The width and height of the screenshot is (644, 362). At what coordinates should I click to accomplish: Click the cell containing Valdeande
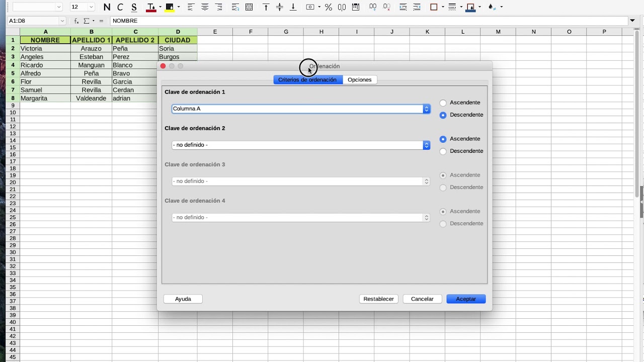click(x=91, y=99)
